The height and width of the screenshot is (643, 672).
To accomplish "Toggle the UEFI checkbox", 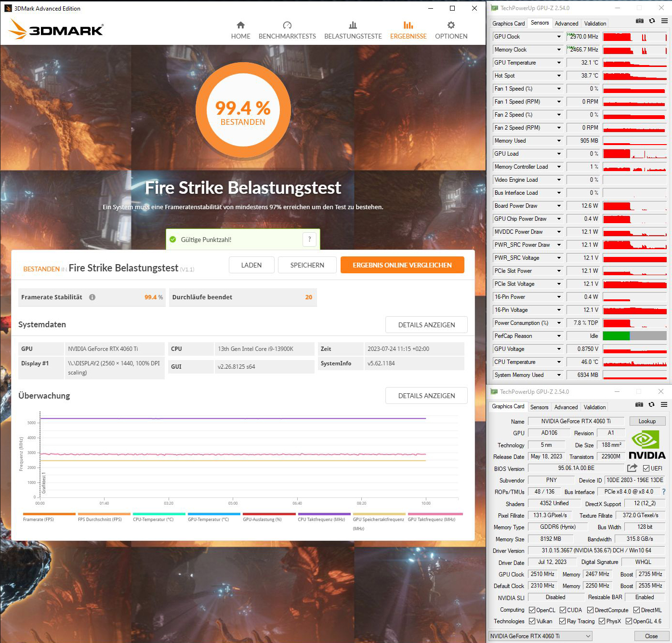I will pyautogui.click(x=646, y=468).
